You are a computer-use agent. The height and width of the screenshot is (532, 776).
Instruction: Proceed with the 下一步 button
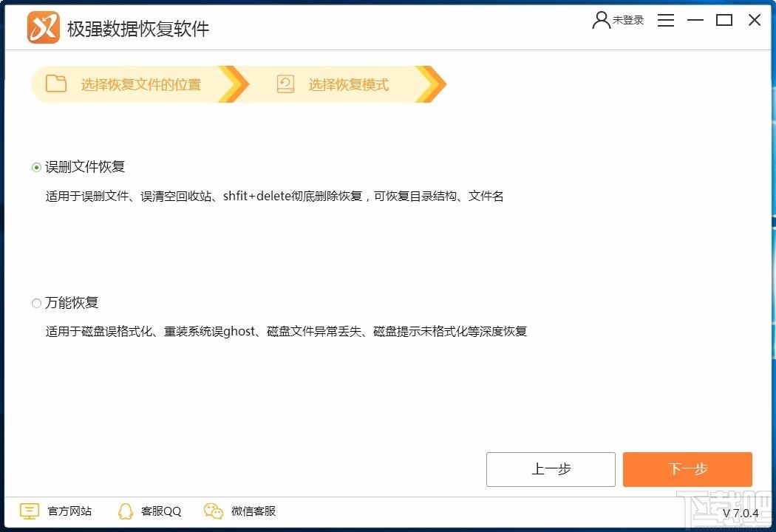tap(687, 469)
